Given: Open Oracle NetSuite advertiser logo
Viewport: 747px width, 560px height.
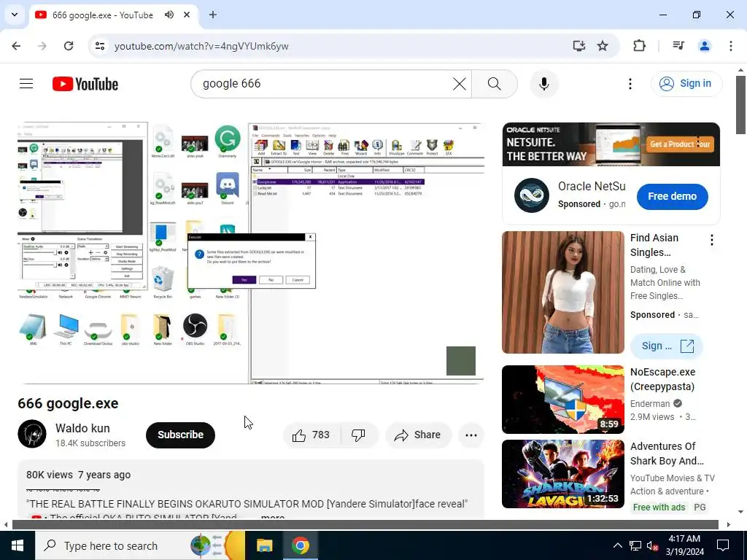Looking at the screenshot, I should tap(531, 195).
